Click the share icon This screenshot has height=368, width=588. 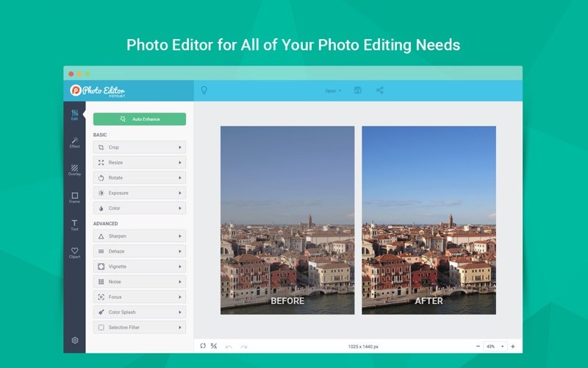(x=380, y=91)
